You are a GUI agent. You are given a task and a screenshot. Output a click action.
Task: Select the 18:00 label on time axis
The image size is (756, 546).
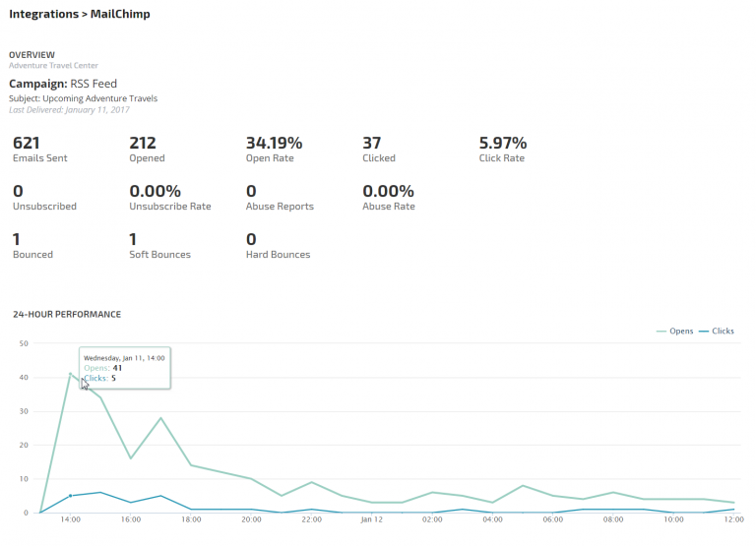[191, 519]
